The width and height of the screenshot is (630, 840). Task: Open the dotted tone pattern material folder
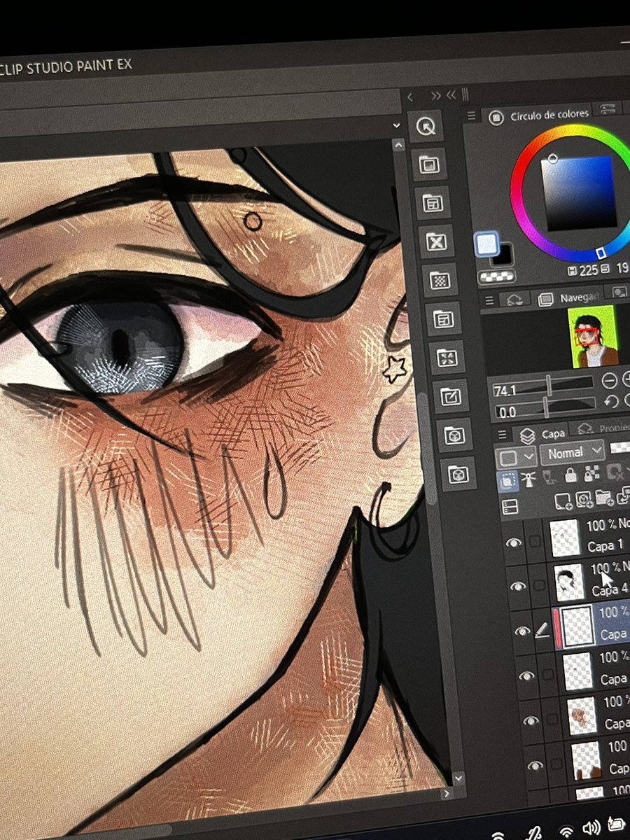(440, 281)
